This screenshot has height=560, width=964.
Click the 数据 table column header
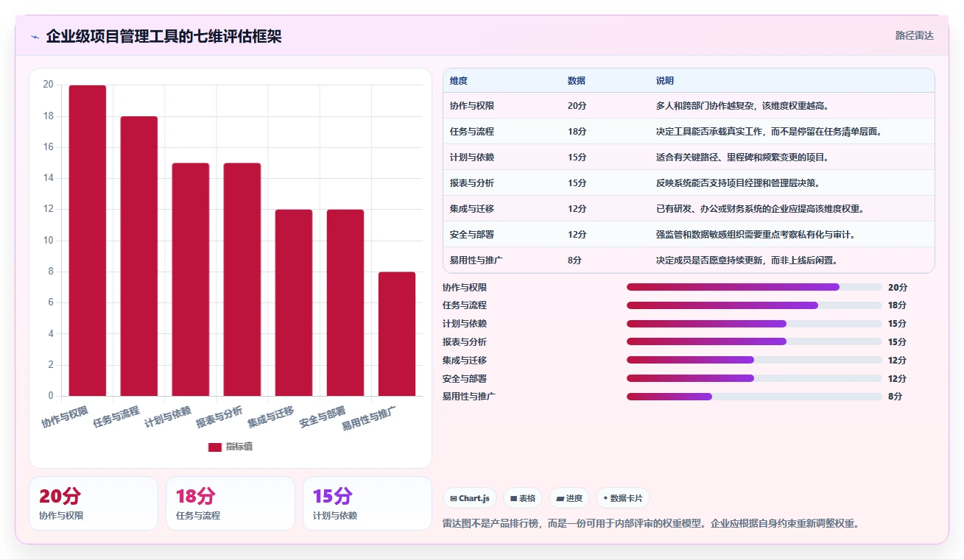(x=577, y=81)
